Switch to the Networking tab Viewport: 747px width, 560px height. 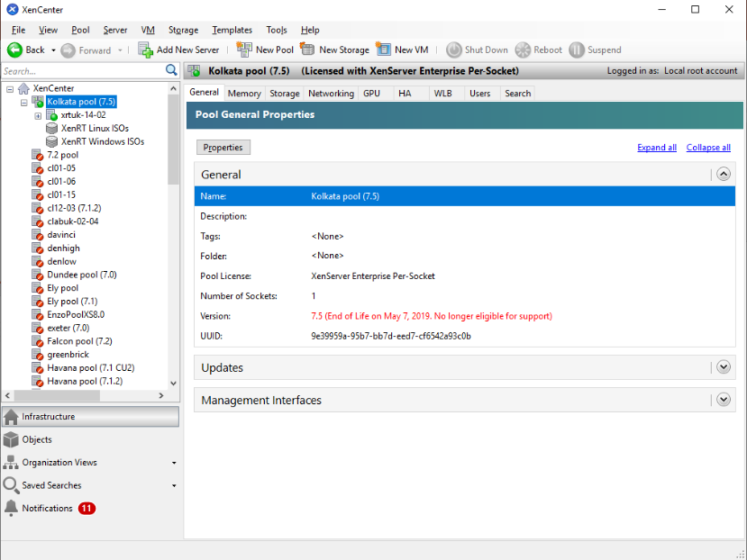coord(331,93)
